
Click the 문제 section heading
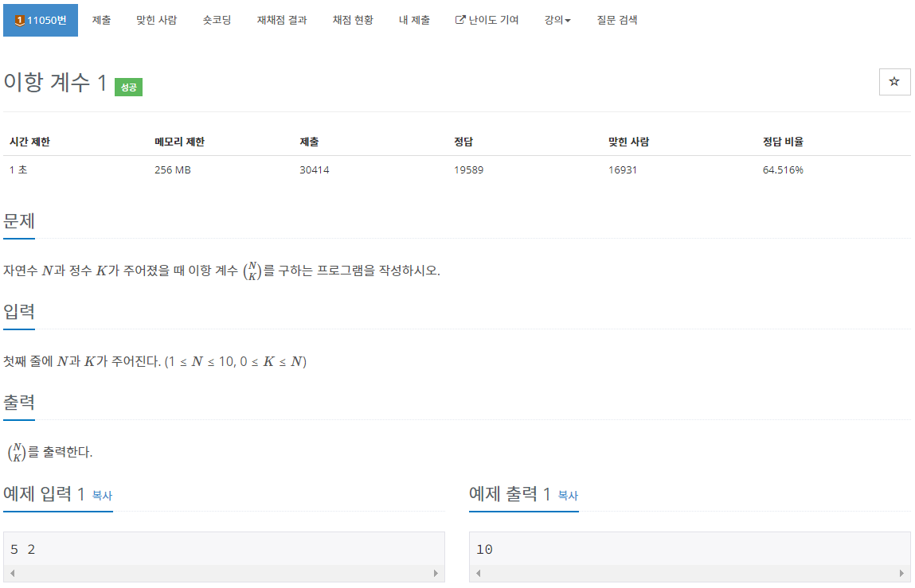click(x=19, y=221)
